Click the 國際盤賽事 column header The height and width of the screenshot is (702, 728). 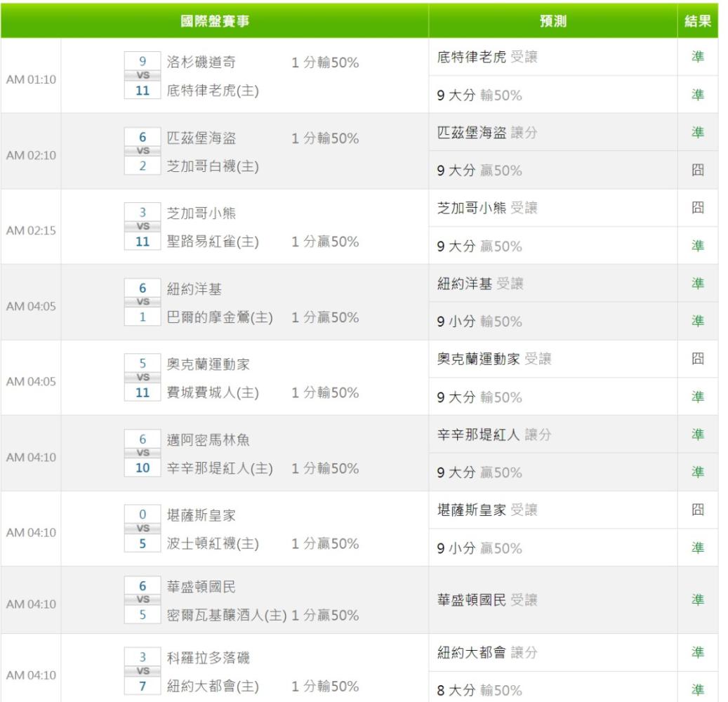[215, 21]
